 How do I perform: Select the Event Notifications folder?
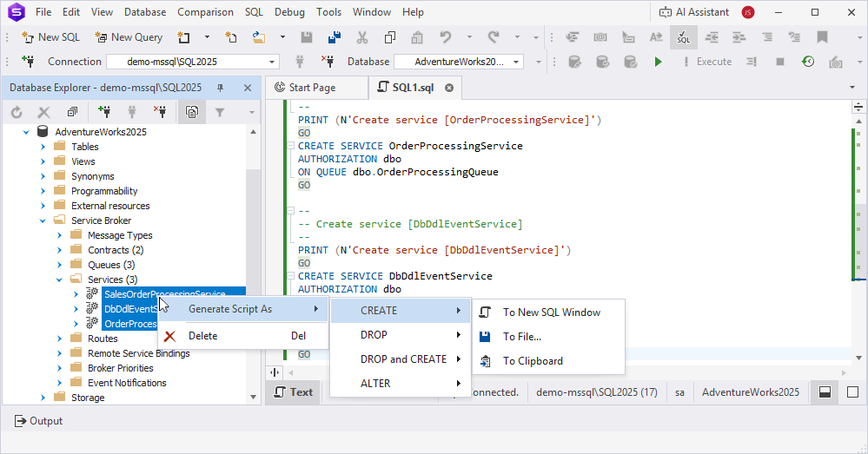pos(127,383)
